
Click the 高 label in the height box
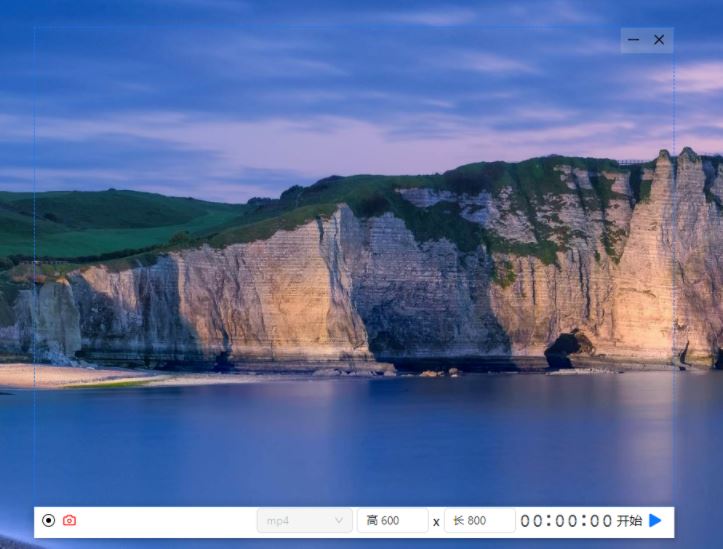point(371,521)
